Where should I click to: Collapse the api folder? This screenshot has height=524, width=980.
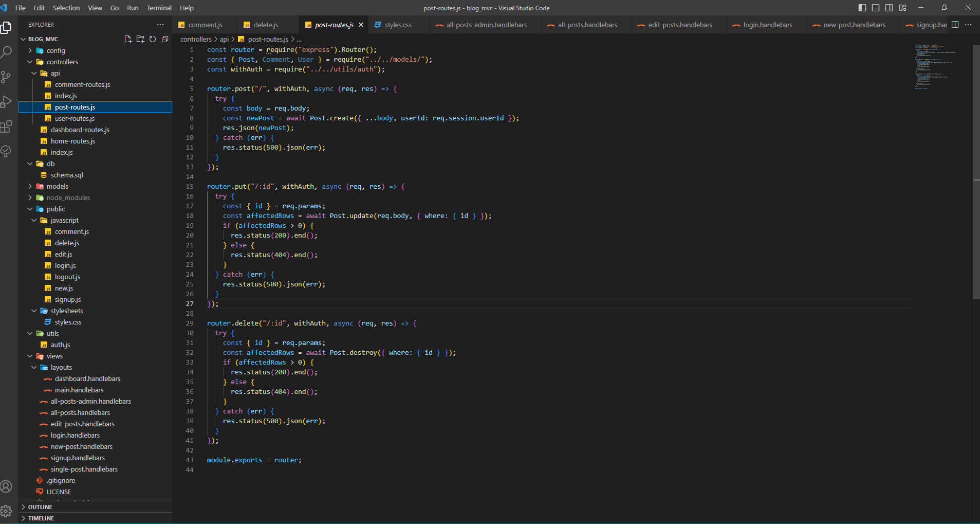click(x=34, y=73)
